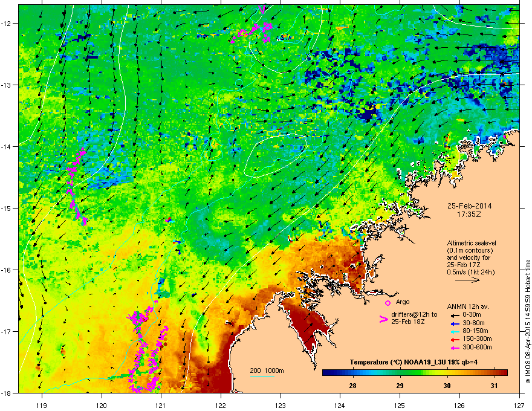Click longitude axis label 125
The height and width of the screenshot is (411, 532).
(400, 406)
